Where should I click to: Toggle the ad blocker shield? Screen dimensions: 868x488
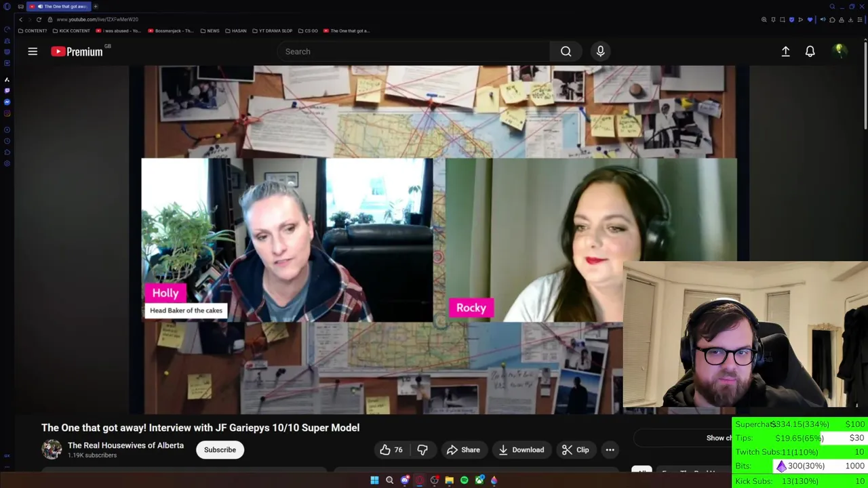click(x=791, y=20)
